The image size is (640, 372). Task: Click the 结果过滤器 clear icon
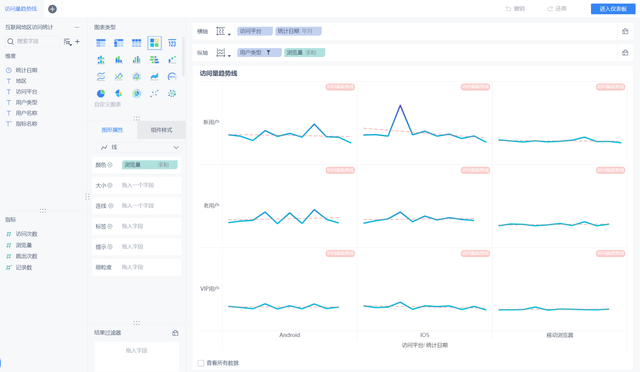pyautogui.click(x=176, y=333)
